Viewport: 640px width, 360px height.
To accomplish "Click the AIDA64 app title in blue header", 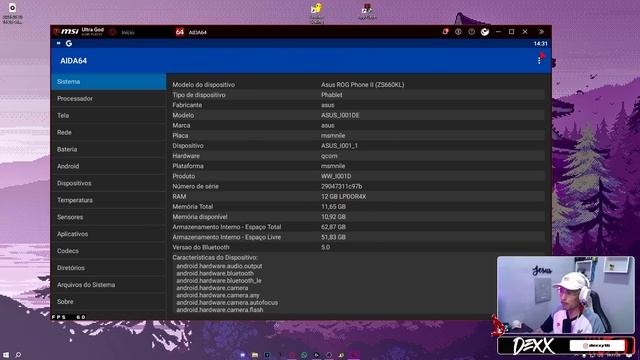I will pyautogui.click(x=73, y=61).
